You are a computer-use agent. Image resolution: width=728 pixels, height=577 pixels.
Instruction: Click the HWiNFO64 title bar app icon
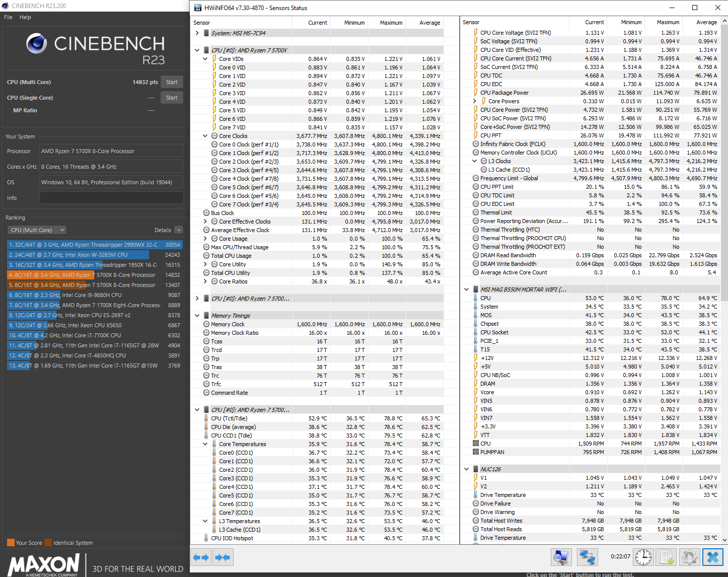pos(198,8)
